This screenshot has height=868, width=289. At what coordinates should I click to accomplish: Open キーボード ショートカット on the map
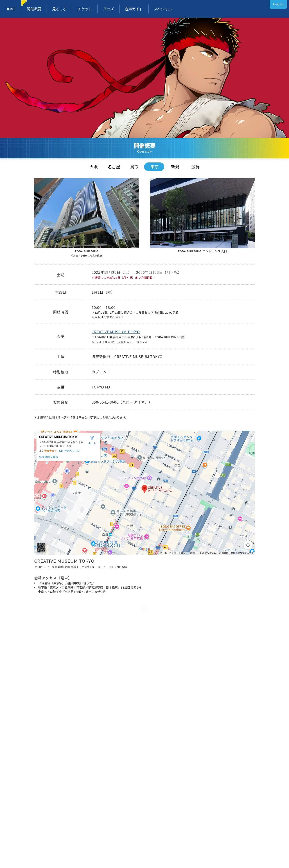click(x=174, y=553)
